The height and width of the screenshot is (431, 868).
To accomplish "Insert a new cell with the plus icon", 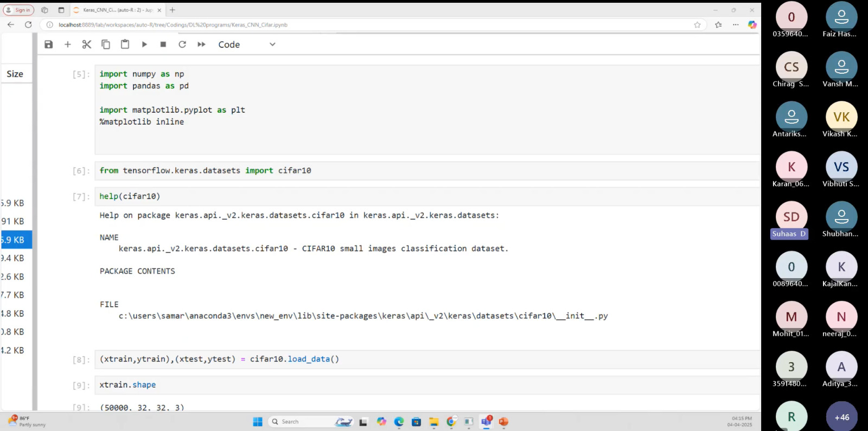I will point(68,44).
